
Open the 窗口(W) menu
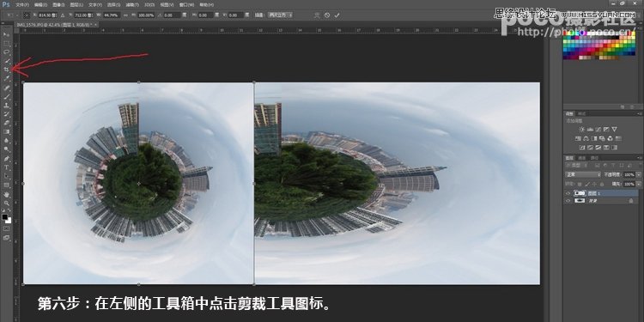[186, 5]
